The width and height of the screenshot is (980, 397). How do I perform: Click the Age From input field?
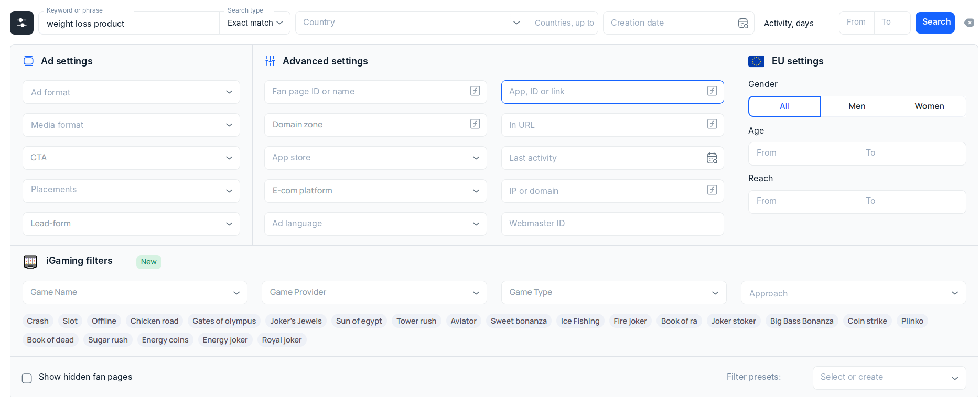[x=803, y=153]
